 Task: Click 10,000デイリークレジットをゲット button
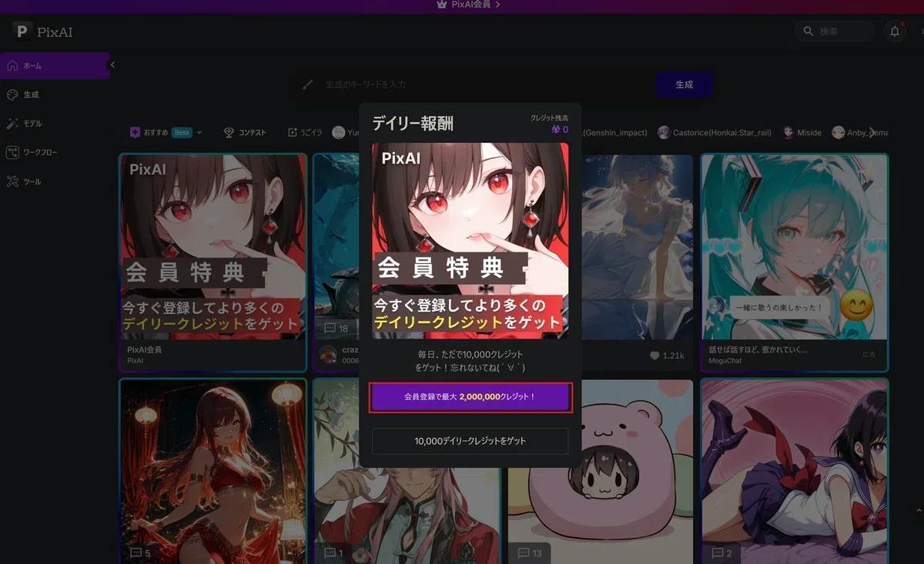tap(470, 442)
